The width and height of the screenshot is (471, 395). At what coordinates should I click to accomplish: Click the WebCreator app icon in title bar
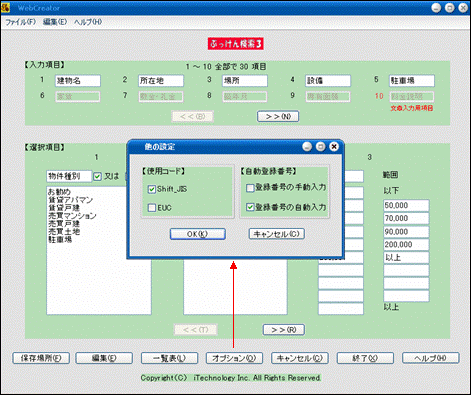click(x=5, y=7)
